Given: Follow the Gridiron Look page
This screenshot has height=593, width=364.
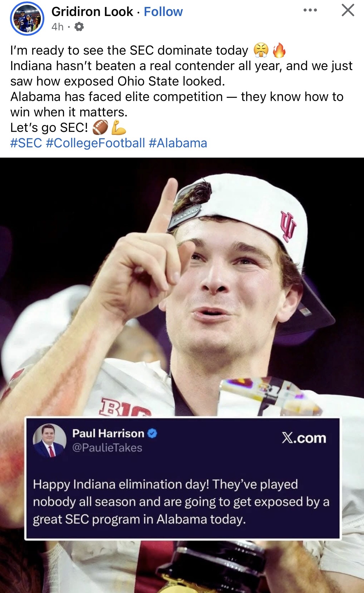Looking at the screenshot, I should point(163,12).
